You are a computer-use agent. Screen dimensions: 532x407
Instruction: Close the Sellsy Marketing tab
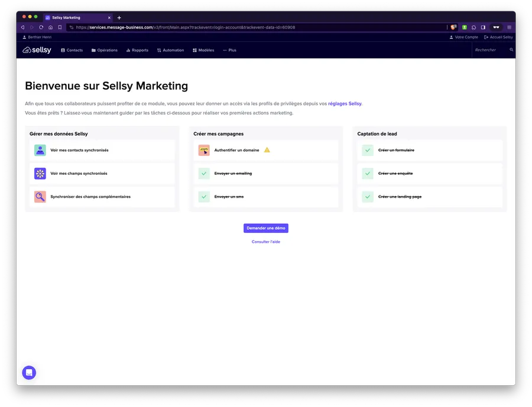(109, 18)
